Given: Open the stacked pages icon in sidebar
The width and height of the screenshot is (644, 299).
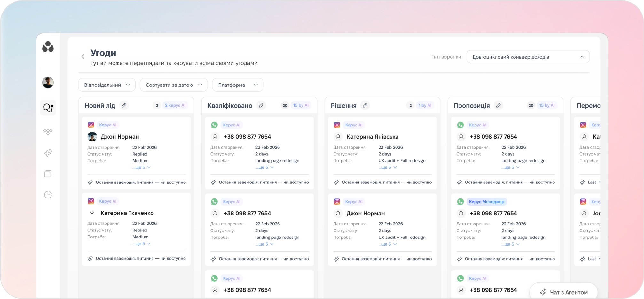Looking at the screenshot, I should tap(48, 174).
